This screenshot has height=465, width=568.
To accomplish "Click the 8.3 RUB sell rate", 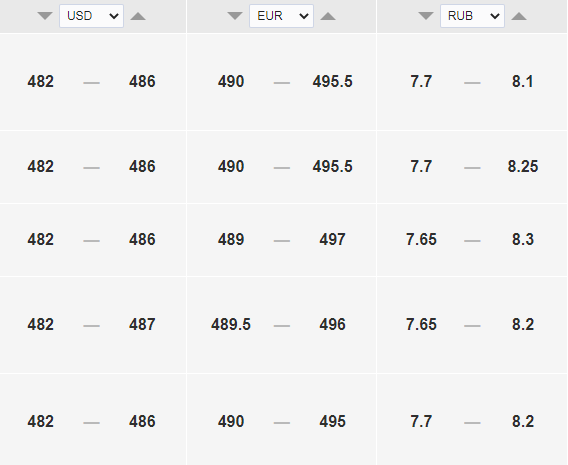I will [x=523, y=239].
